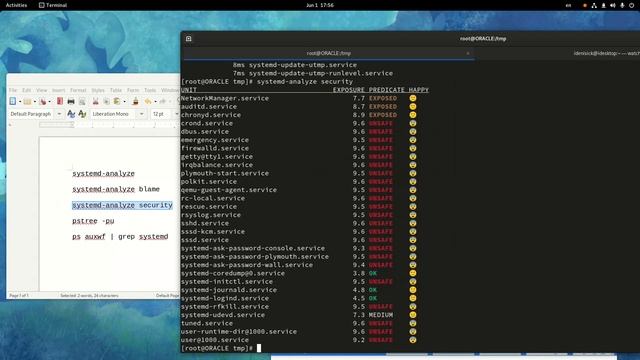
Task: Expand the New document dropdown arrow
Action: click(x=20, y=102)
